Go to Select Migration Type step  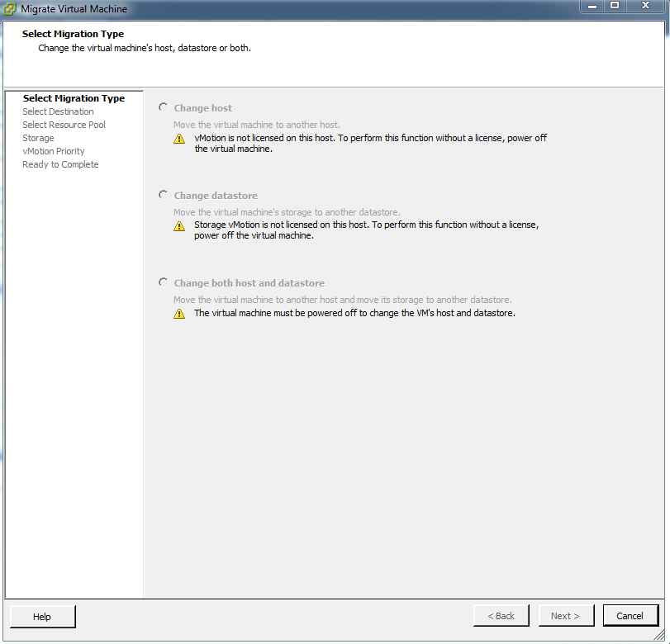[x=74, y=98]
